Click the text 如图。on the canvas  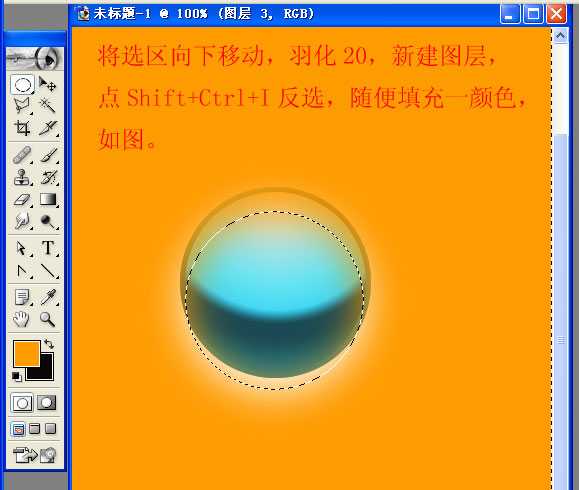pyautogui.click(x=127, y=140)
